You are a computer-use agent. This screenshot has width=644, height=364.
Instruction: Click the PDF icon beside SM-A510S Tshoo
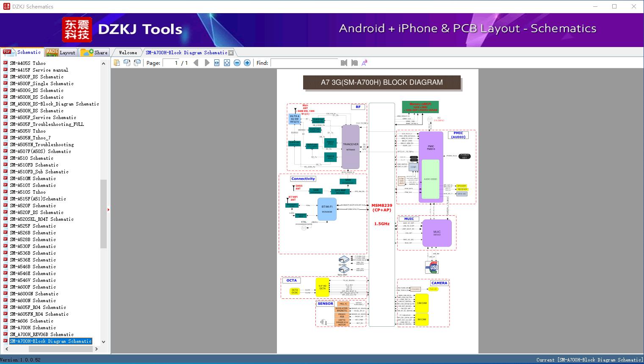coord(6,192)
